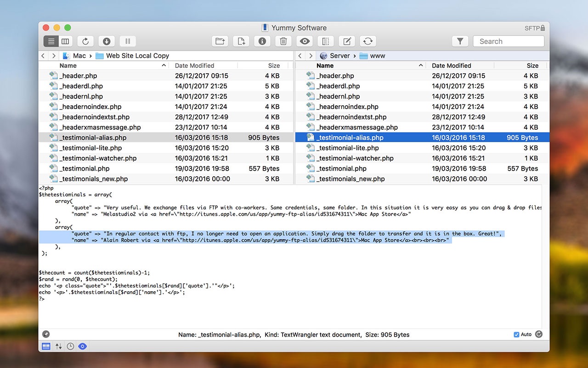Select _testimonial-watcher.php in the local pane
The height and width of the screenshot is (368, 588).
tap(166, 158)
